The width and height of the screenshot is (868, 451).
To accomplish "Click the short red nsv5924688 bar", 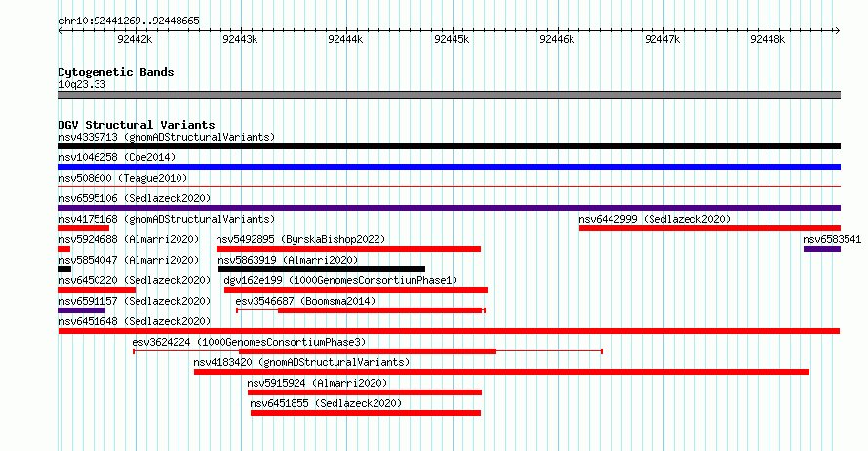I will point(63,249).
